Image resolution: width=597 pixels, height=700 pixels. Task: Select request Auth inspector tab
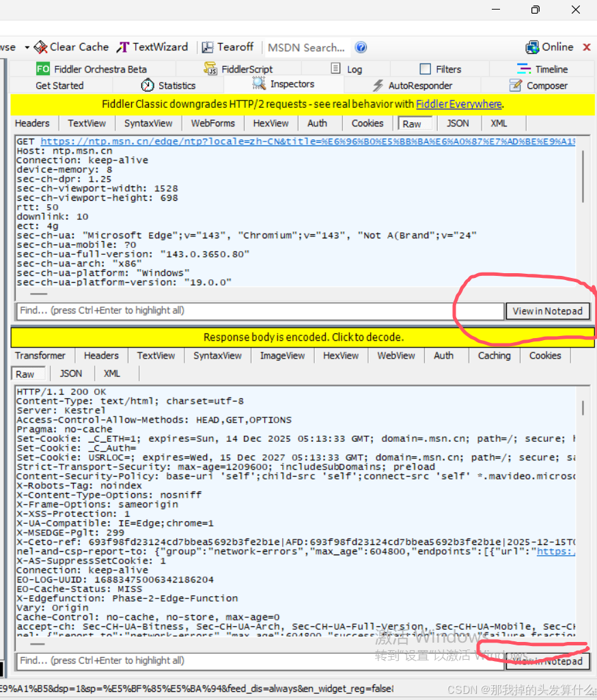coord(317,123)
